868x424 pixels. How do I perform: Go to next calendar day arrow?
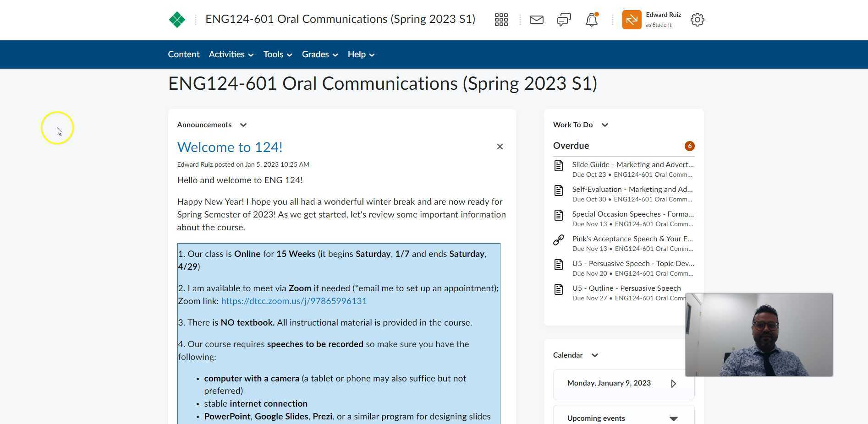pos(673,384)
